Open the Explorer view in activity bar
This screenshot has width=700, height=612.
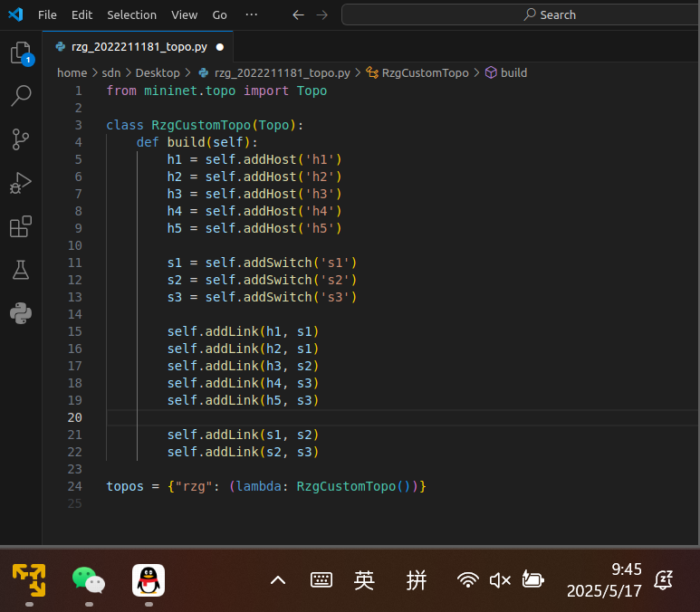click(x=20, y=53)
